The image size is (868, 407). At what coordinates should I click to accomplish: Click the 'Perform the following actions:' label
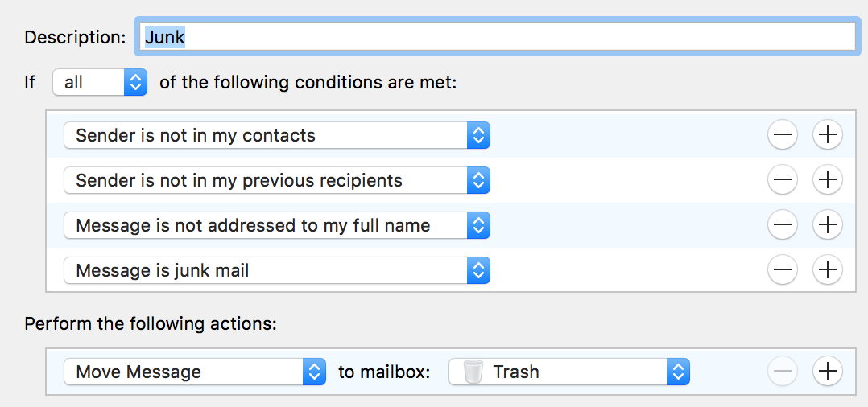tap(151, 323)
